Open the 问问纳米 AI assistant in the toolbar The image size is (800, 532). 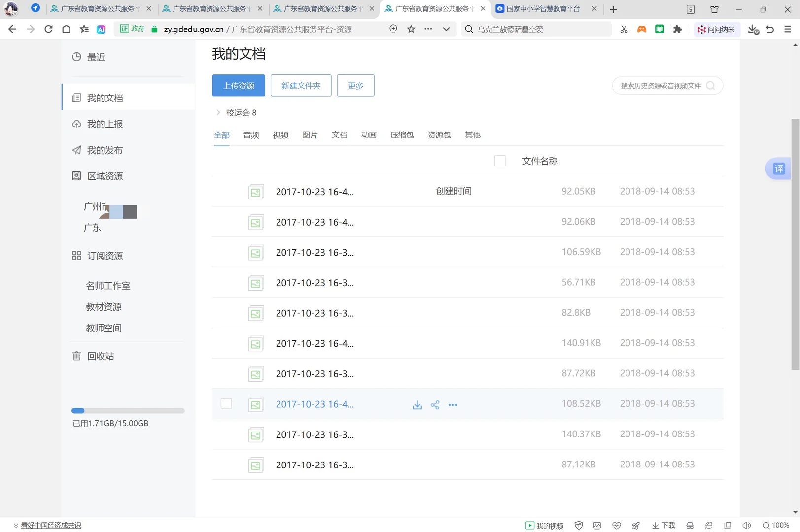point(717,29)
